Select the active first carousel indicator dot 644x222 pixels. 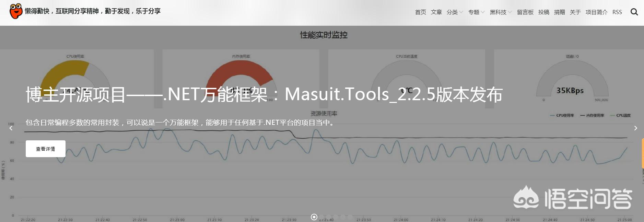tap(314, 217)
